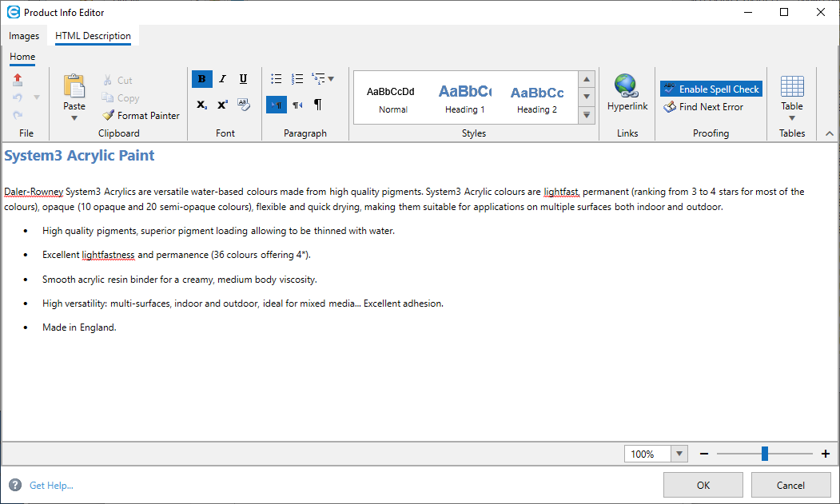Toggle Enable Spell Check
Viewport: 840px width, 504px height.
point(711,89)
